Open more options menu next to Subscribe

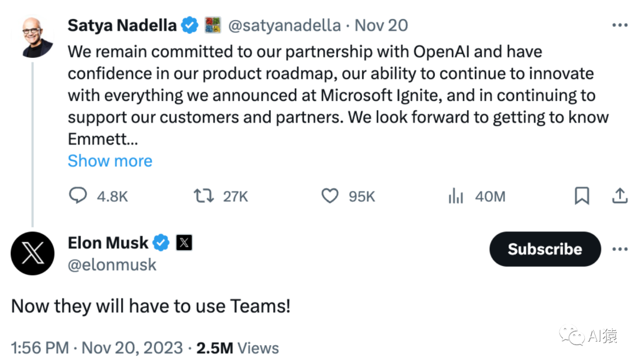pyautogui.click(x=620, y=249)
